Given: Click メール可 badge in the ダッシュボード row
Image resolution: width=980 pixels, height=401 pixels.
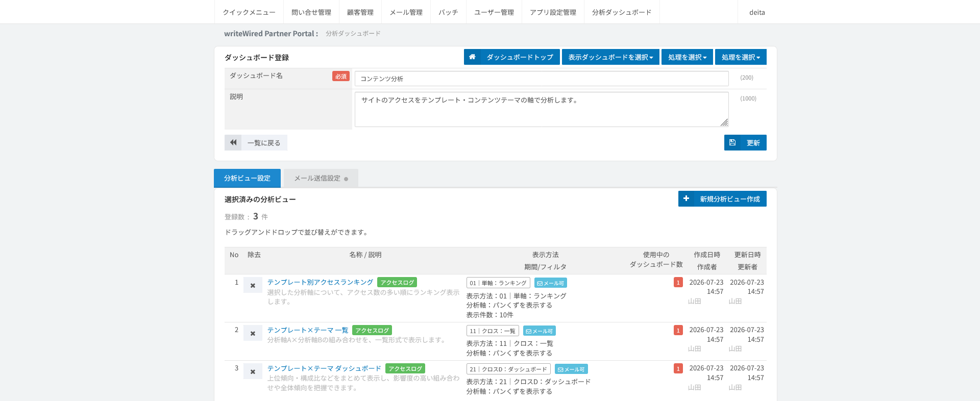Looking at the screenshot, I should 572,369.
